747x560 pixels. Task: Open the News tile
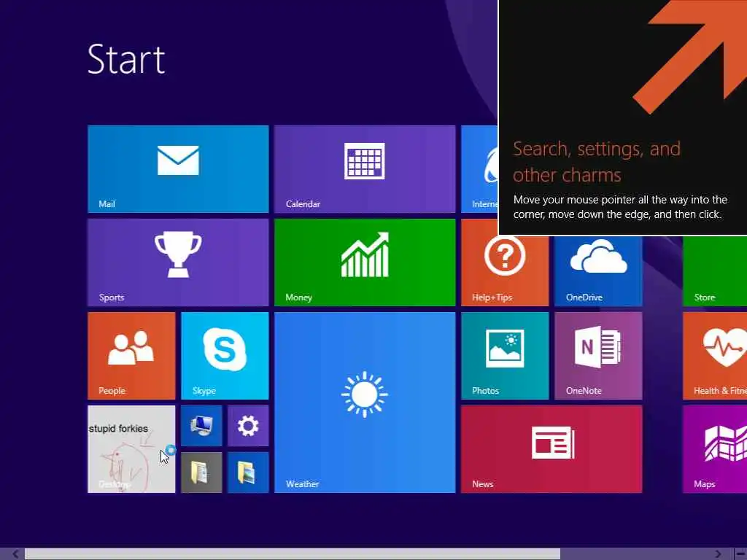pos(551,449)
